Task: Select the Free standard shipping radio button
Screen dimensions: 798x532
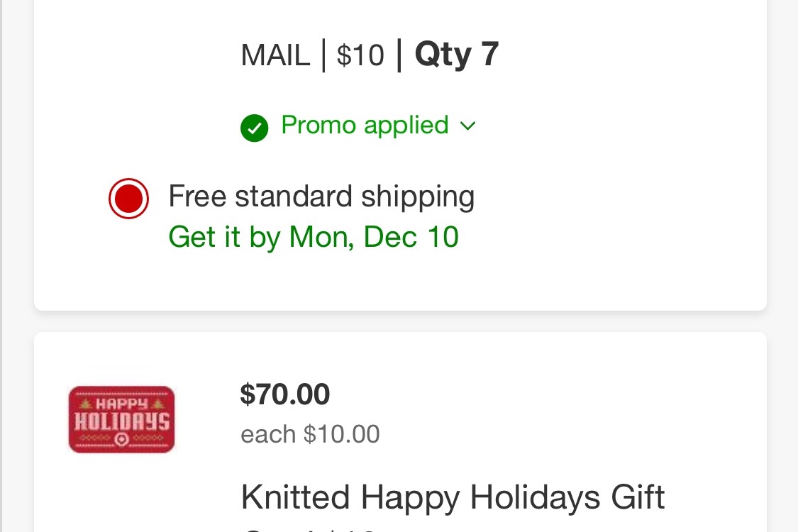Action: 129,198
